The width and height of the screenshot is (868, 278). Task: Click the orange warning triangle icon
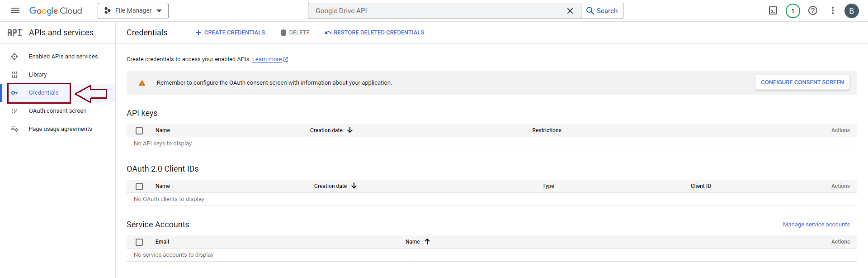click(142, 83)
